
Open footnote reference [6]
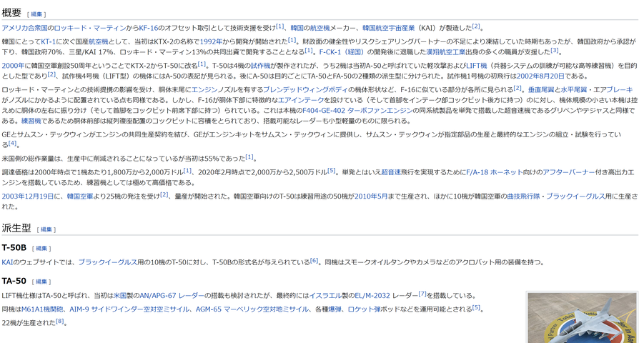coord(314,261)
